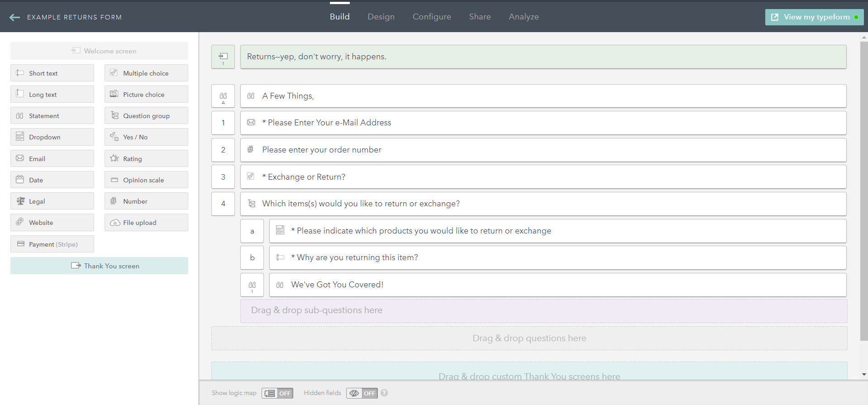The image size is (868, 405).
Task: Select the Rating star question type
Action: click(x=146, y=159)
